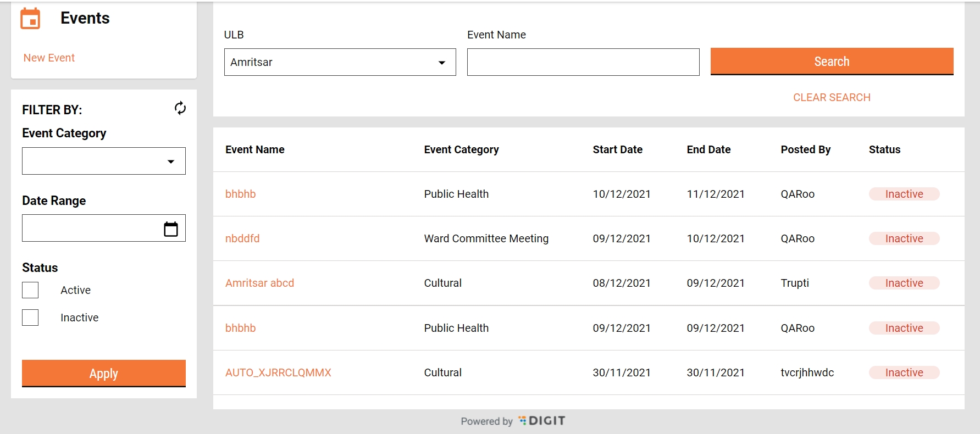Reset filters with the refresh icon
Image resolution: width=980 pixels, height=434 pixels.
coord(180,108)
